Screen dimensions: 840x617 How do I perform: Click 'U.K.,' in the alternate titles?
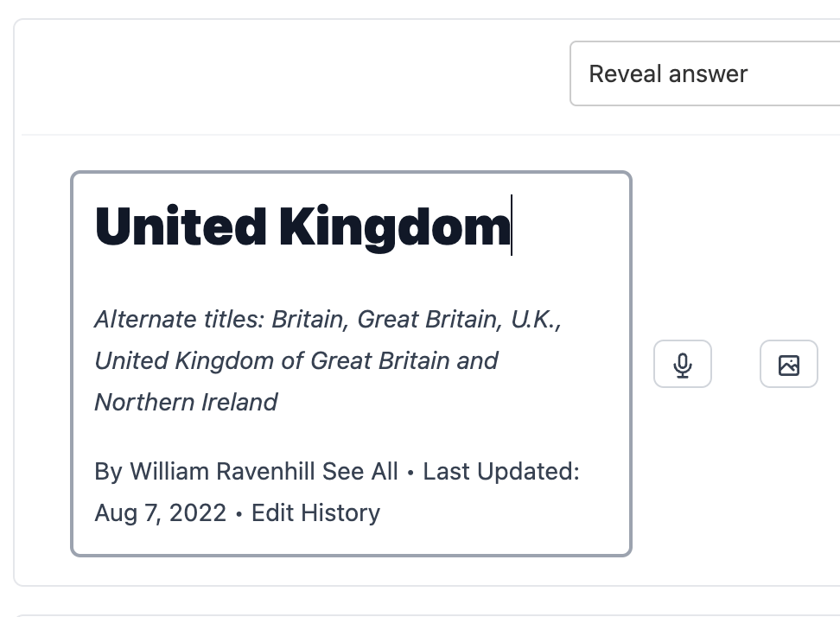[x=536, y=319]
